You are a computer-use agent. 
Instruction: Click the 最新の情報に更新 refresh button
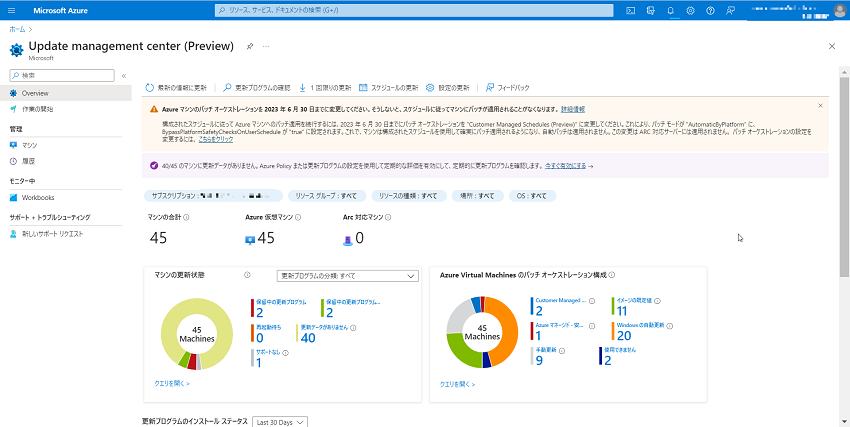pos(176,87)
